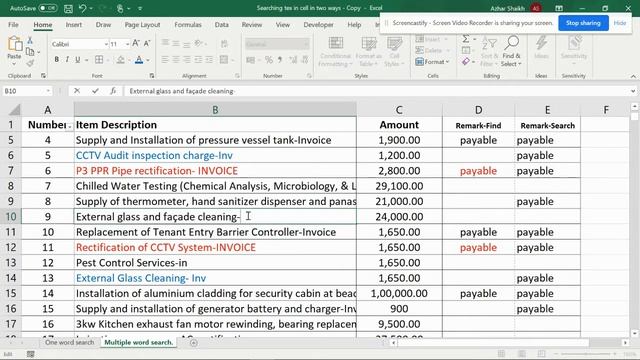Open the Font Color dropdown arrow
This screenshot has width=640, height=360.
(148, 60)
